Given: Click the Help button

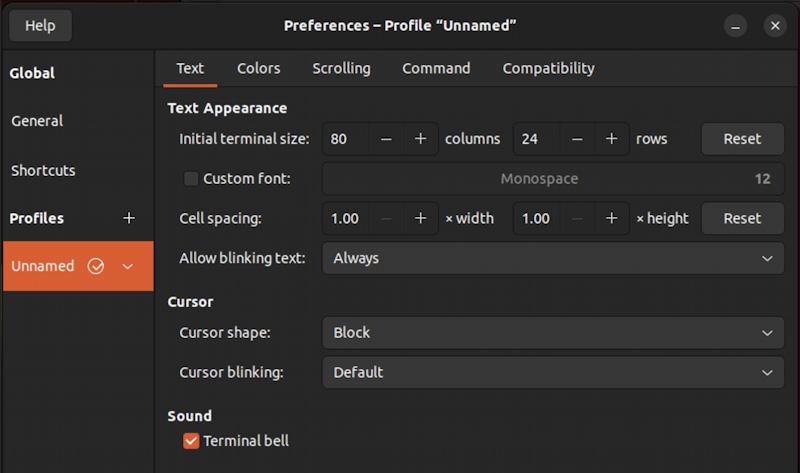Looking at the screenshot, I should (x=40, y=26).
